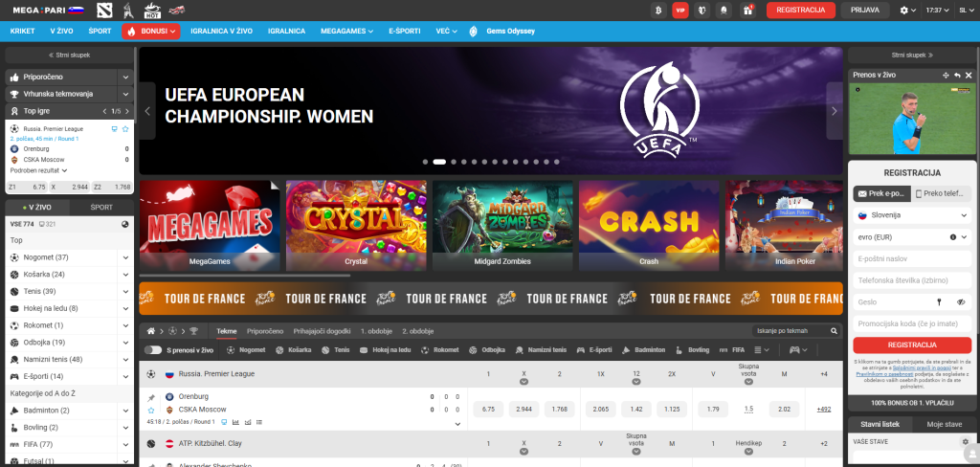Open the Midgard Zombies game thumbnail
The image size is (980, 467).
pos(502,226)
